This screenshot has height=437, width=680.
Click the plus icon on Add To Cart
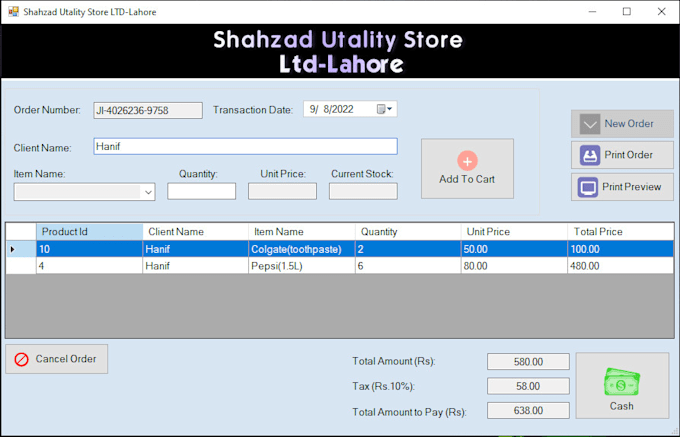click(467, 161)
